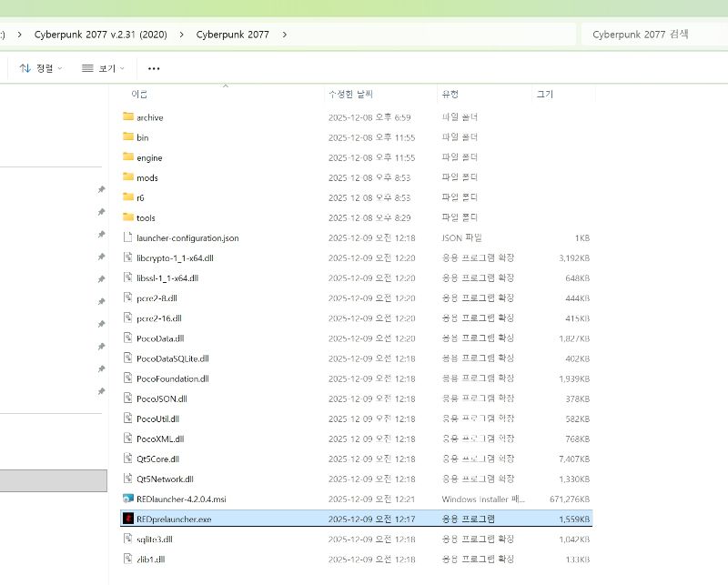
Task: Select the PocoFoundation.dll file name
Action: [172, 378]
